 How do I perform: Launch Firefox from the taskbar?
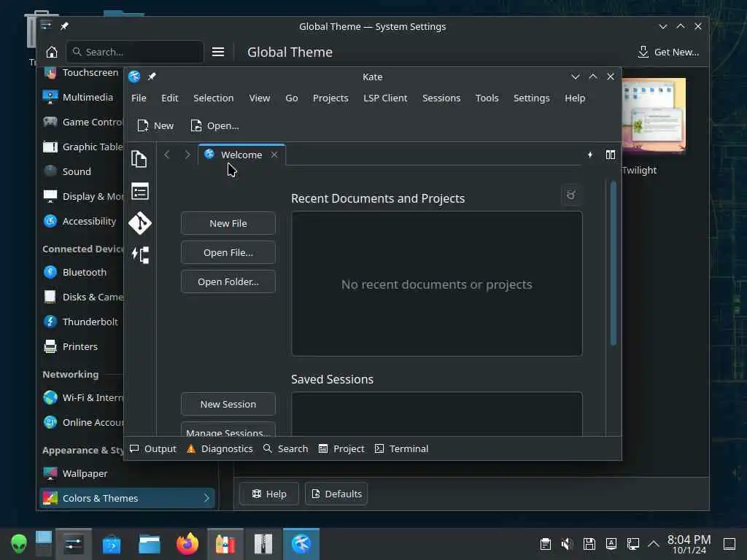point(187,543)
